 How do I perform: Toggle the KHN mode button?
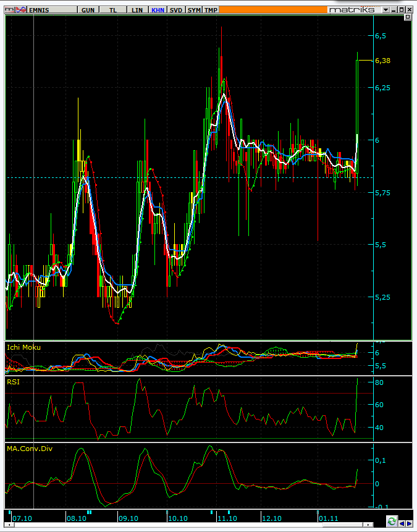point(158,10)
